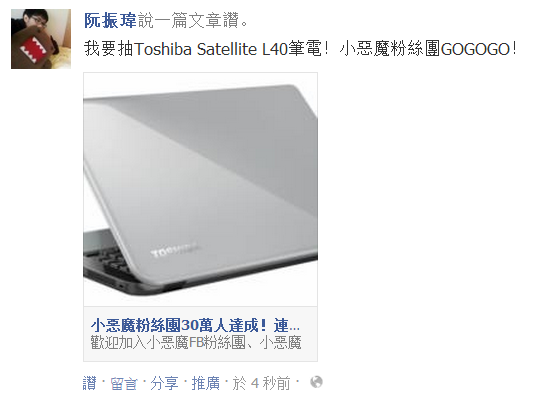Image resolution: width=547 pixels, height=404 pixels.
Task: Click the 小惡魔粉絲團 text in post message
Action: coord(389,48)
